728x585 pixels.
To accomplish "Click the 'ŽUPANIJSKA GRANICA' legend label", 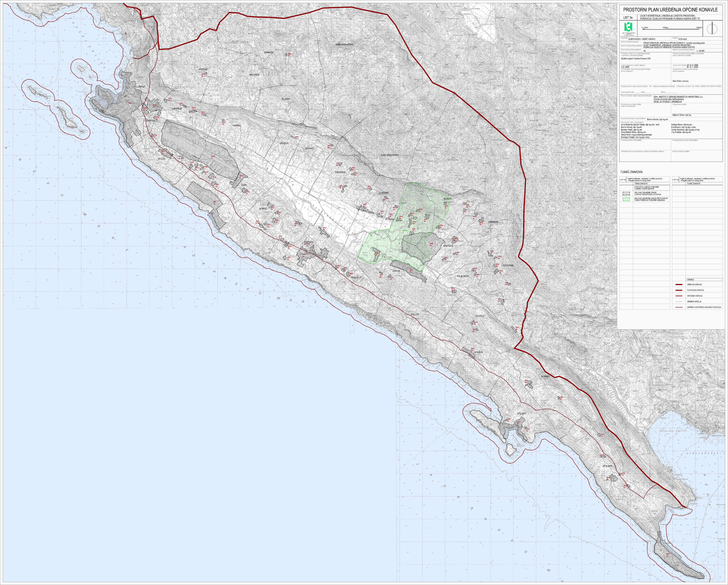I will click(696, 290).
